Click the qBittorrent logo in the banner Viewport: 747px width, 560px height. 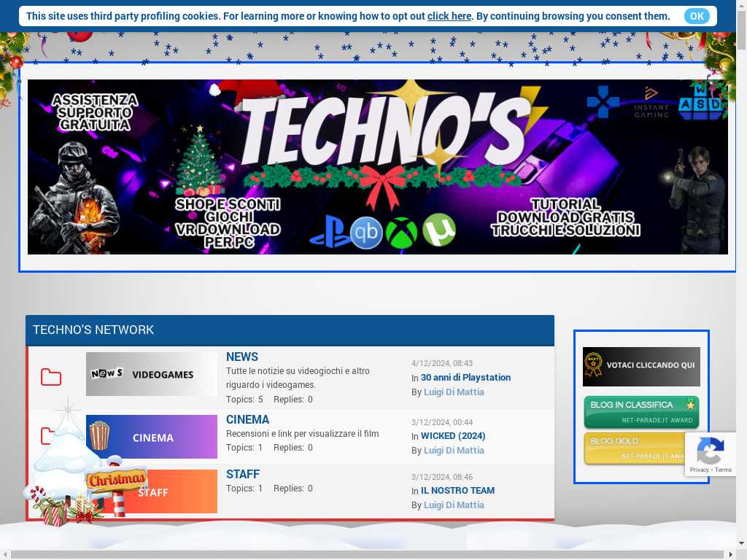(x=366, y=233)
